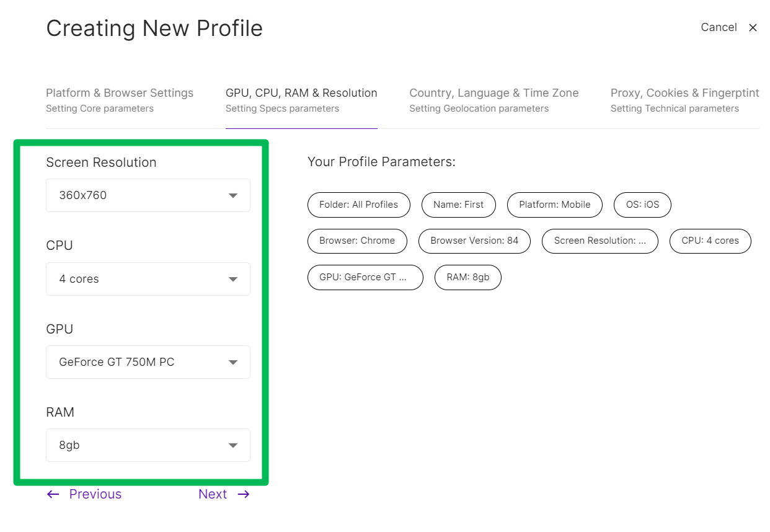Open the GPU dropdown arrow
This screenshot has width=770, height=532.
coord(233,362)
